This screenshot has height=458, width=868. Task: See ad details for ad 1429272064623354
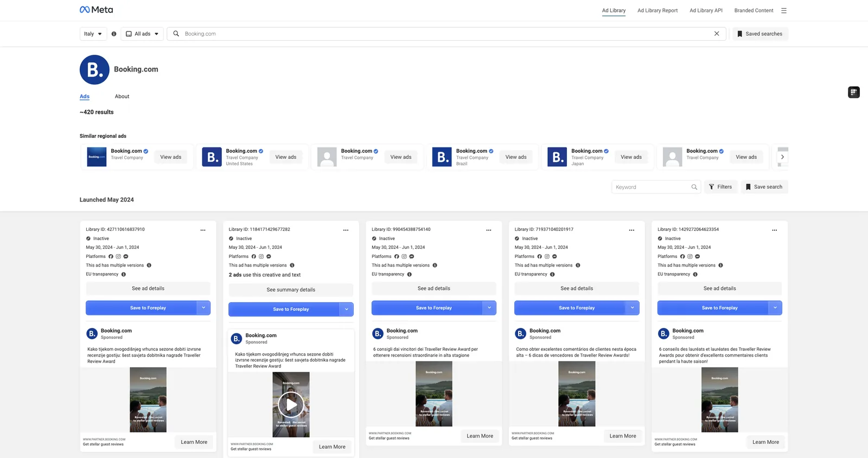coord(720,288)
